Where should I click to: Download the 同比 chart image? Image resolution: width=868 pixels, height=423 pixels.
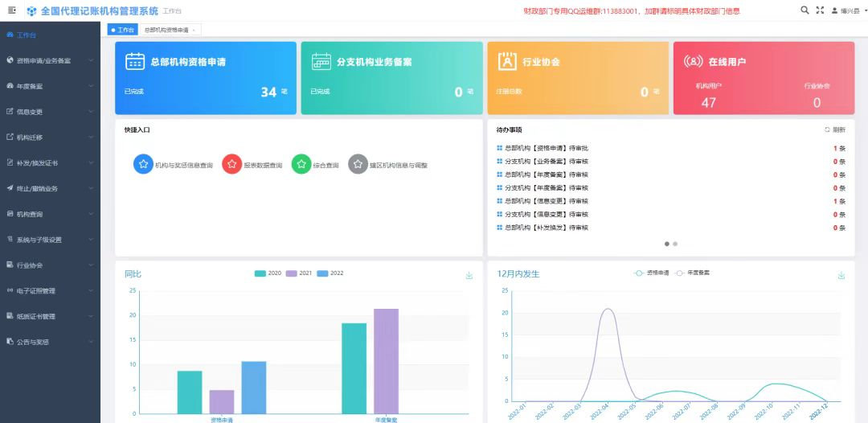pyautogui.click(x=469, y=275)
